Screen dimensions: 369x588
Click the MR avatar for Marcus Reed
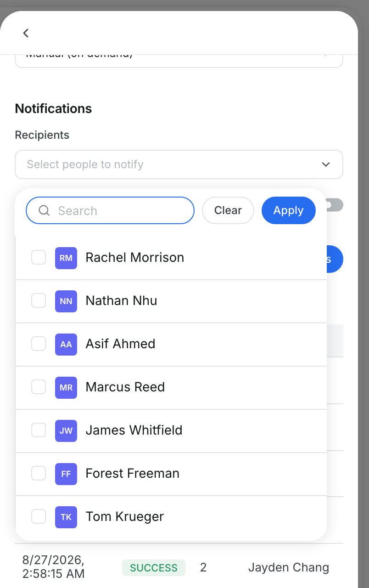tap(66, 388)
